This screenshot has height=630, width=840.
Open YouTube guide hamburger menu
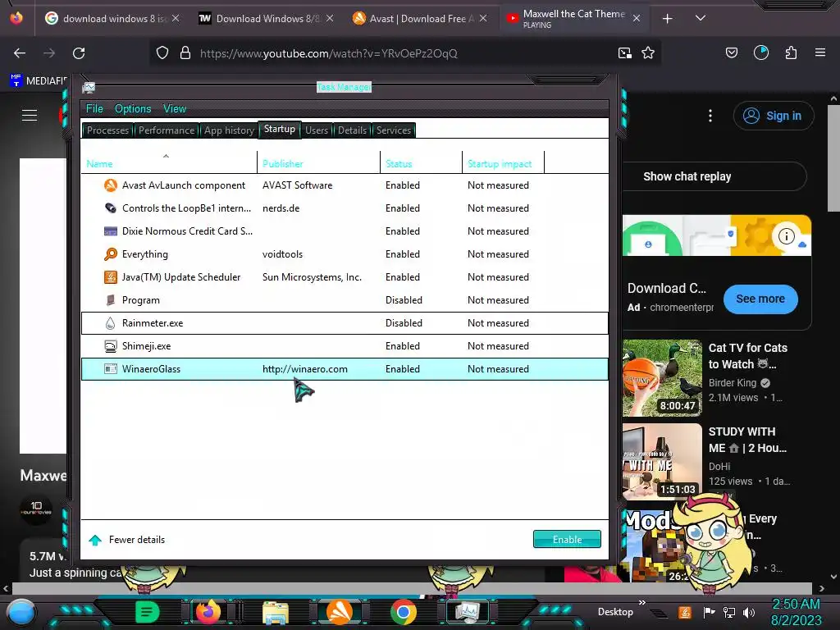point(30,115)
